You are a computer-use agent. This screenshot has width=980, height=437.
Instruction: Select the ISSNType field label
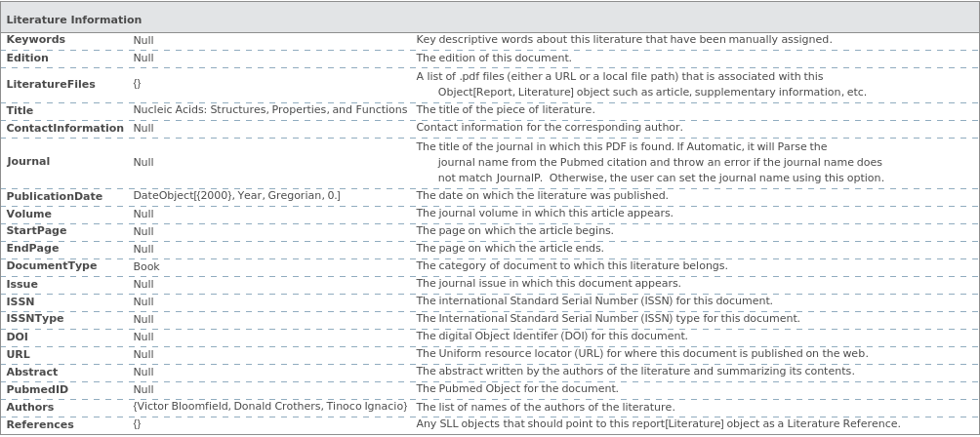[35, 319]
